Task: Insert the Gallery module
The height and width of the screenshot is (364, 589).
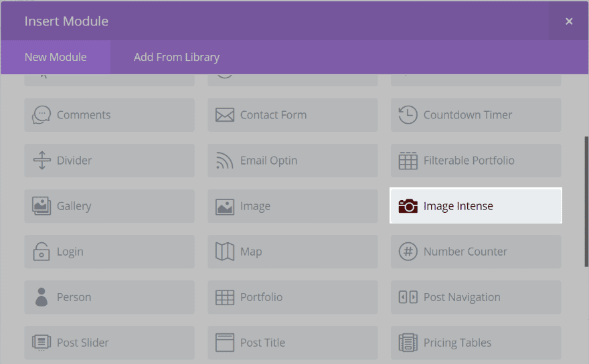Action: click(x=109, y=206)
